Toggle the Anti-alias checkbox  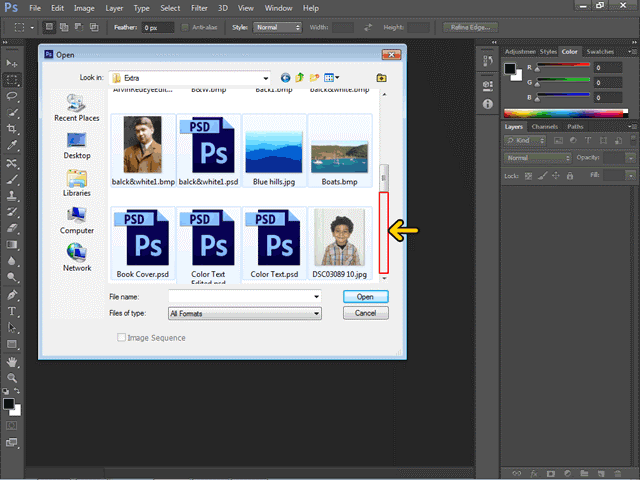pos(185,27)
